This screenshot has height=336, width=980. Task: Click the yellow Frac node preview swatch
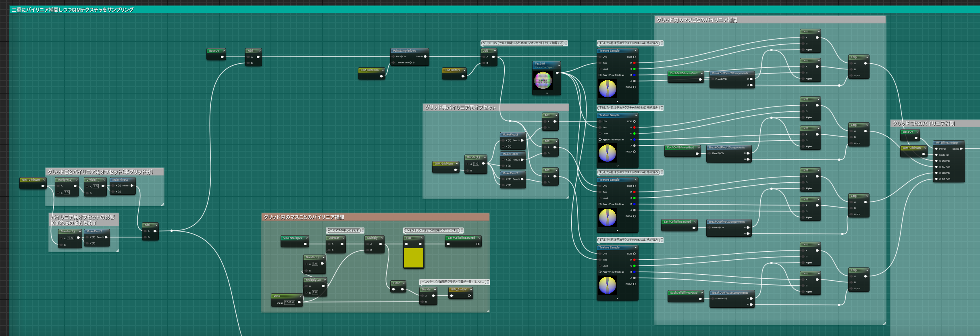click(414, 258)
